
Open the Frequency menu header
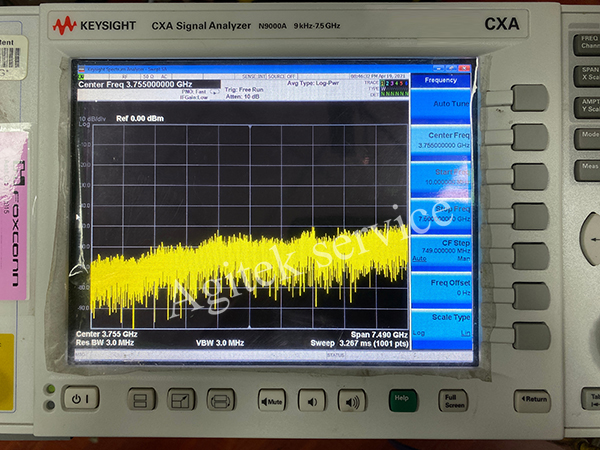[x=440, y=80]
